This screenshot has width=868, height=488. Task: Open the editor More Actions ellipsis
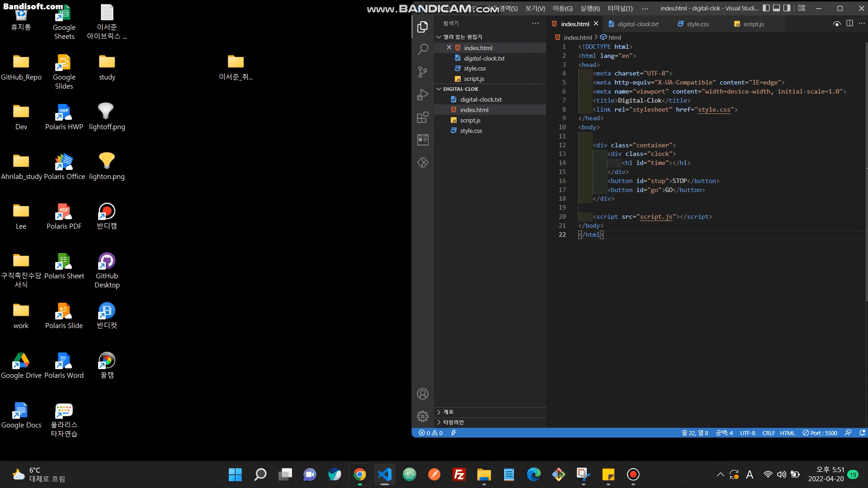click(862, 23)
